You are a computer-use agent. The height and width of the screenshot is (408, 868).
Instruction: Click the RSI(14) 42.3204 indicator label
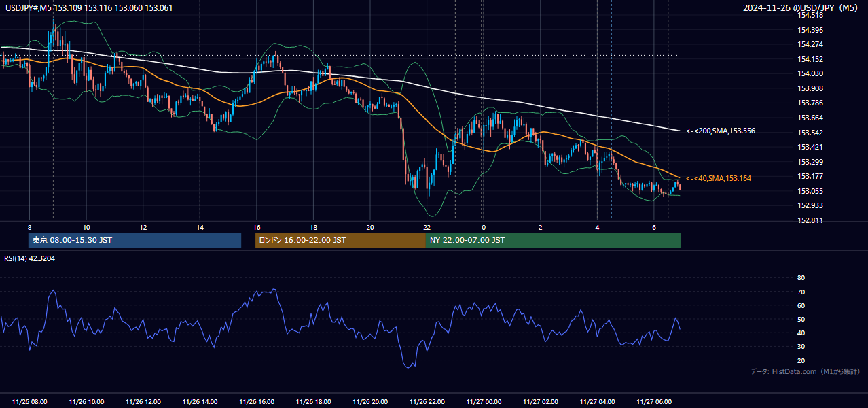tap(30, 258)
